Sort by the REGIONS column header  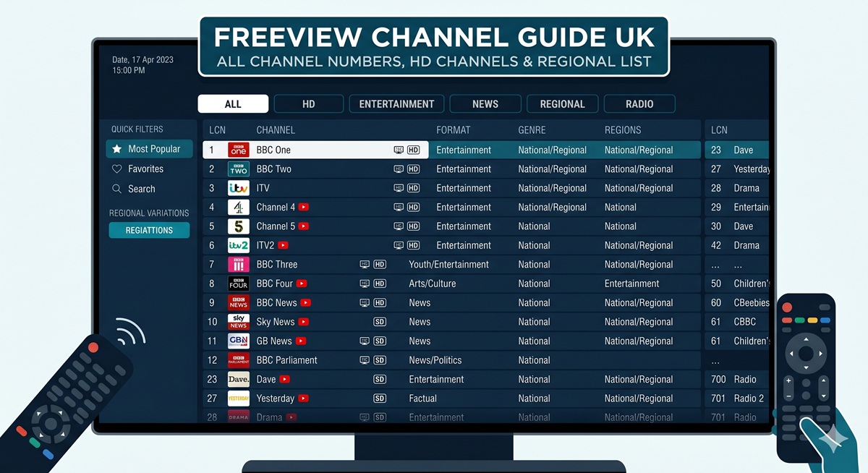(x=623, y=130)
